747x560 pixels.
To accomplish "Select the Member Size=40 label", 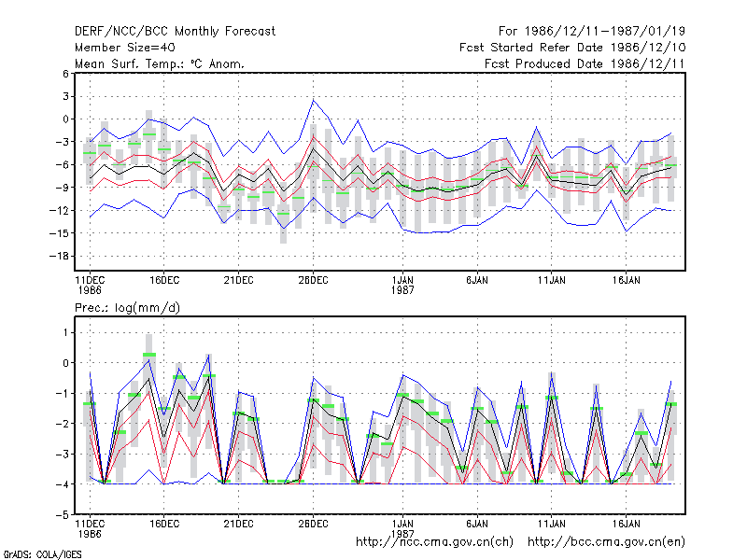I will tap(125, 48).
